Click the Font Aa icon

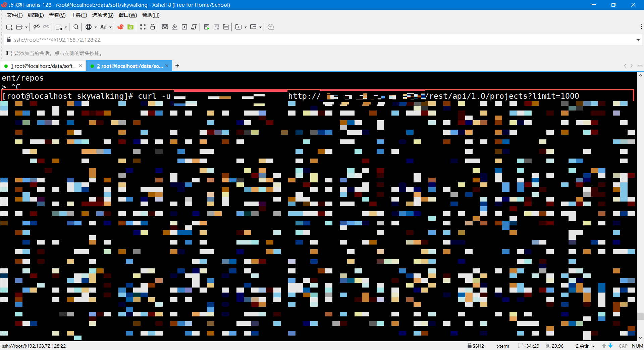pos(103,27)
